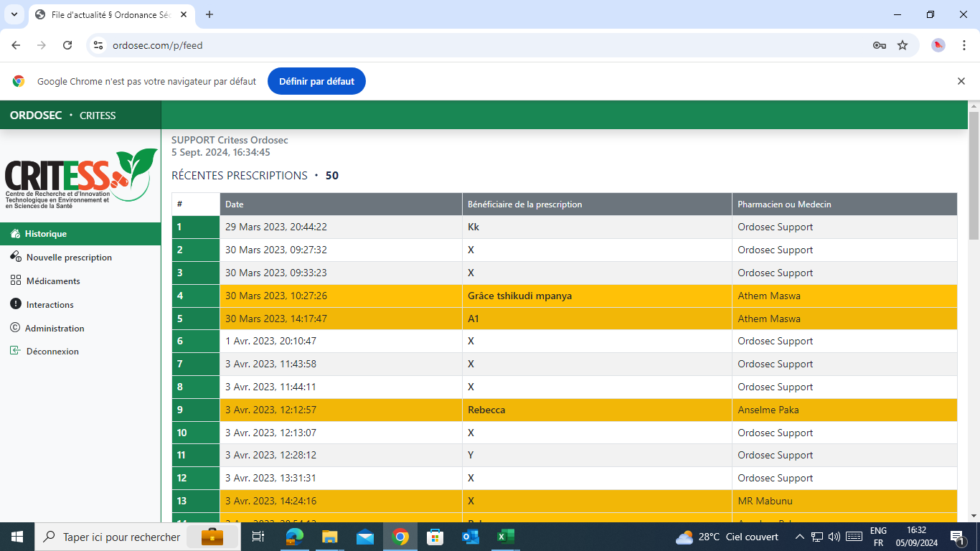Open the notification center icon
This screenshot has width=980, height=551.
(x=958, y=537)
